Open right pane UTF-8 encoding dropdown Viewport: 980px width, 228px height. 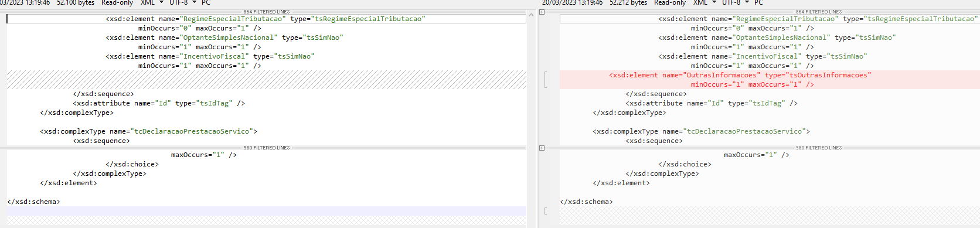[735, 3]
